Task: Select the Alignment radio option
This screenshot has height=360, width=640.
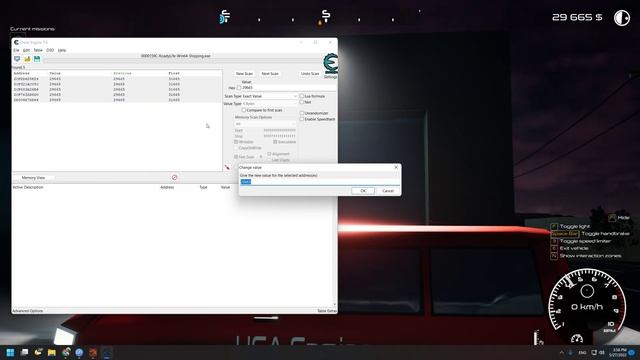Action: 269,154
